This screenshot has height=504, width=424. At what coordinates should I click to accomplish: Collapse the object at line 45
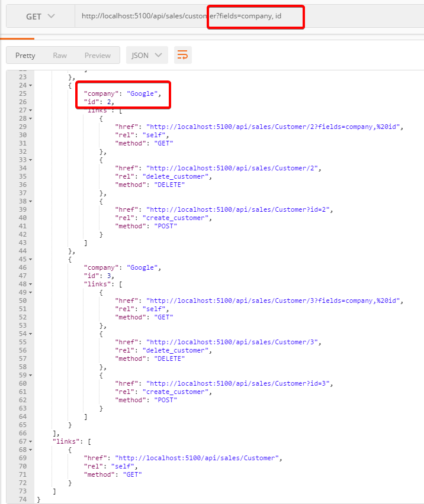(x=31, y=259)
